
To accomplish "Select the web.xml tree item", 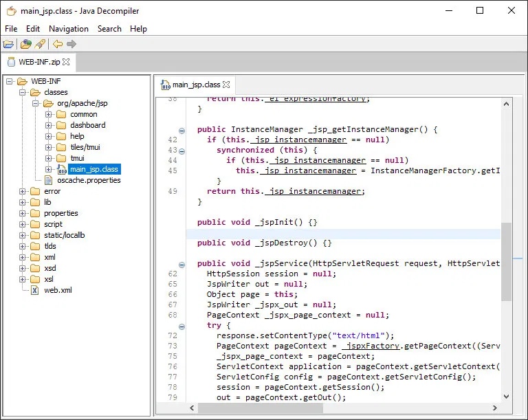I will pyautogui.click(x=58, y=290).
